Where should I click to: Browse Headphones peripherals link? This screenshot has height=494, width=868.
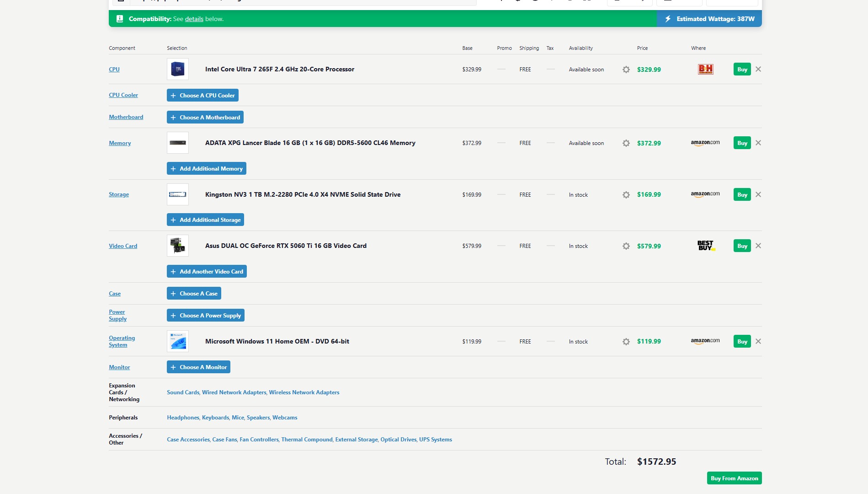pyautogui.click(x=183, y=418)
